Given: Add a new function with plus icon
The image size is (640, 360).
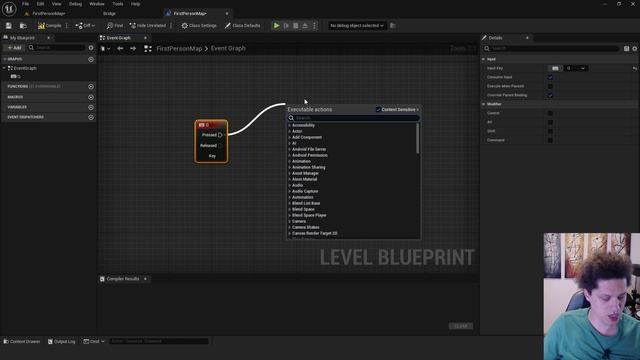Looking at the screenshot, I should tap(91, 87).
